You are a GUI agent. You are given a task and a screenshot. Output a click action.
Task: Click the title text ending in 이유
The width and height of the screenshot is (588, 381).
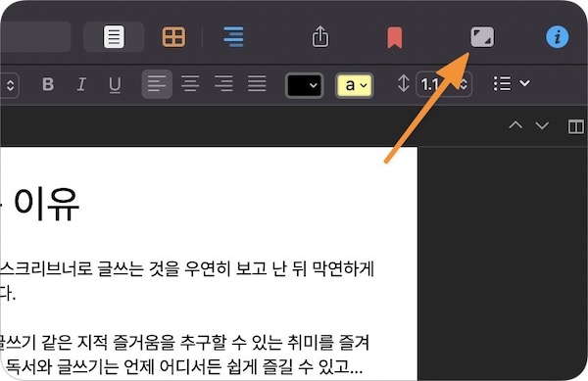click(x=40, y=205)
